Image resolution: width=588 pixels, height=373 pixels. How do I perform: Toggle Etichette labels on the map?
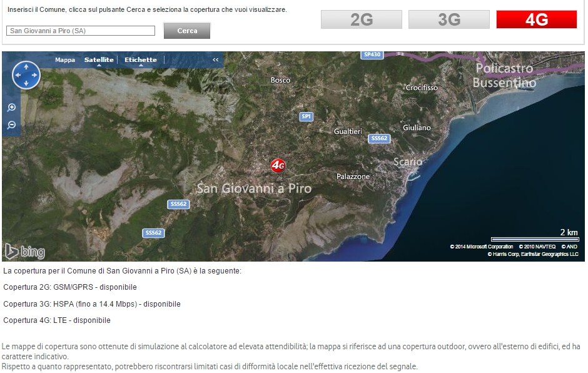[141, 60]
